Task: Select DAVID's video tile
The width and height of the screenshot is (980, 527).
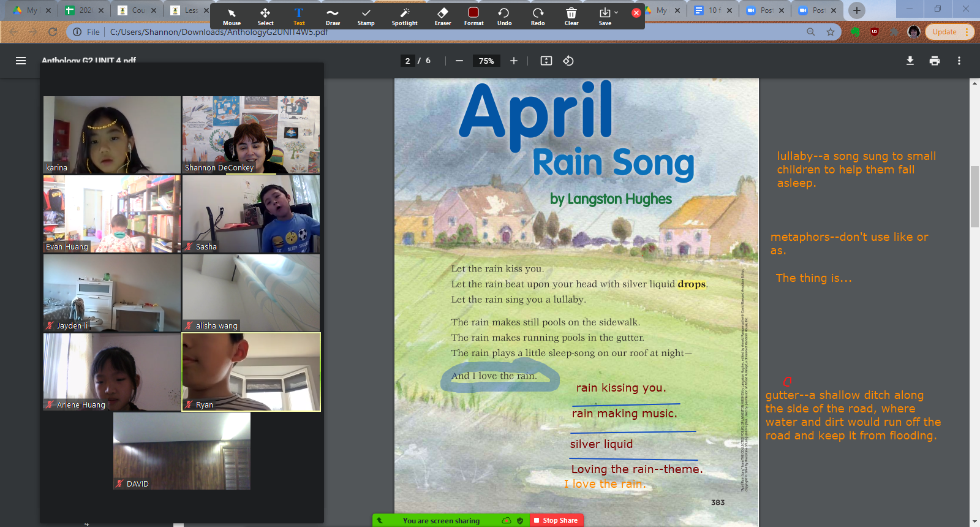Action: [x=182, y=451]
